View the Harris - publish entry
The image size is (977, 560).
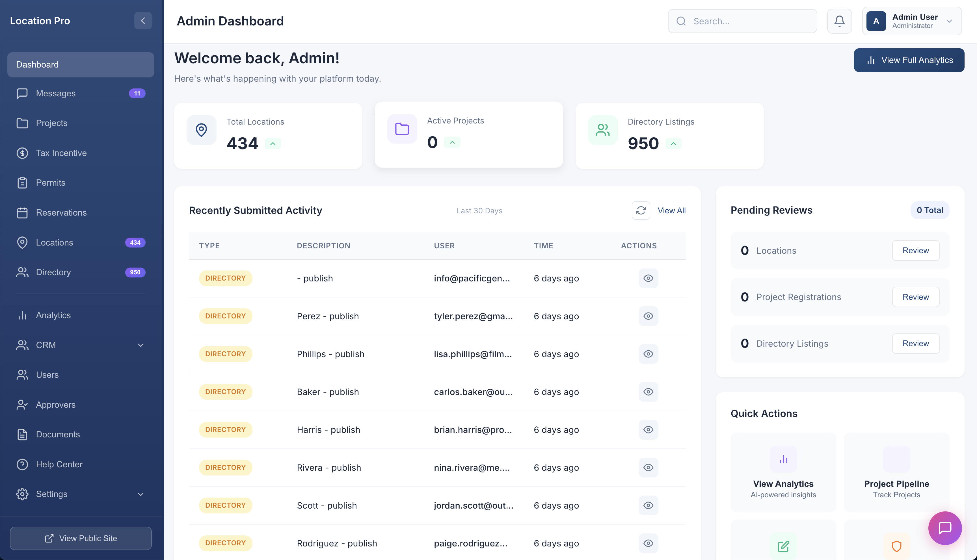[x=649, y=430]
